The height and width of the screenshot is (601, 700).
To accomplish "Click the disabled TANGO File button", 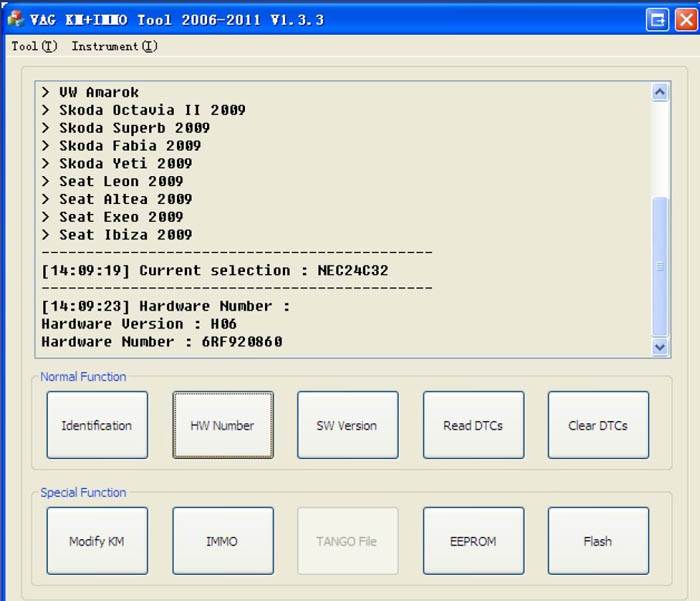I will click(348, 541).
